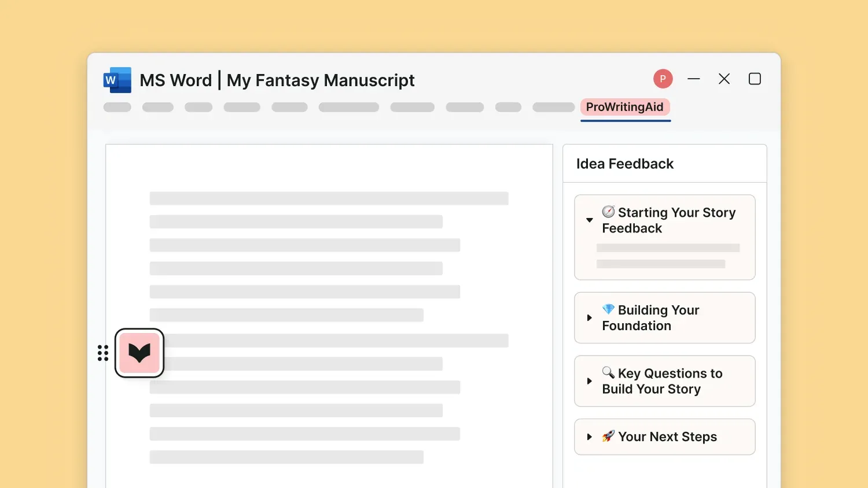Click the gem icon by Building Your Foundation
This screenshot has width=868, height=488.
[608, 309]
